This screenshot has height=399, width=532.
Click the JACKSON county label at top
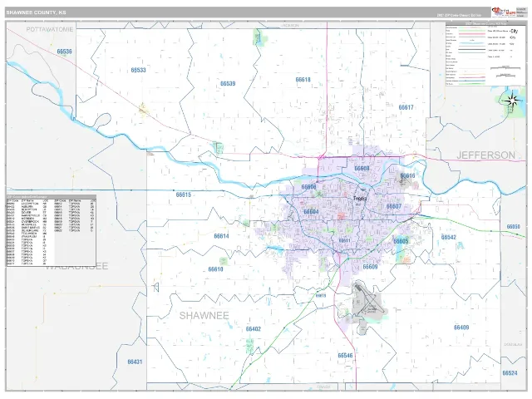pos(290,26)
